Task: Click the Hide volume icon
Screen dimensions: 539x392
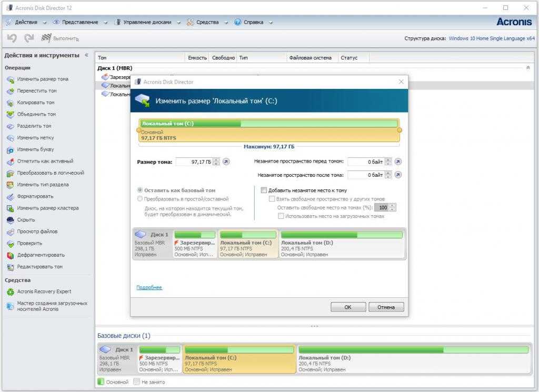Action: click(10, 220)
